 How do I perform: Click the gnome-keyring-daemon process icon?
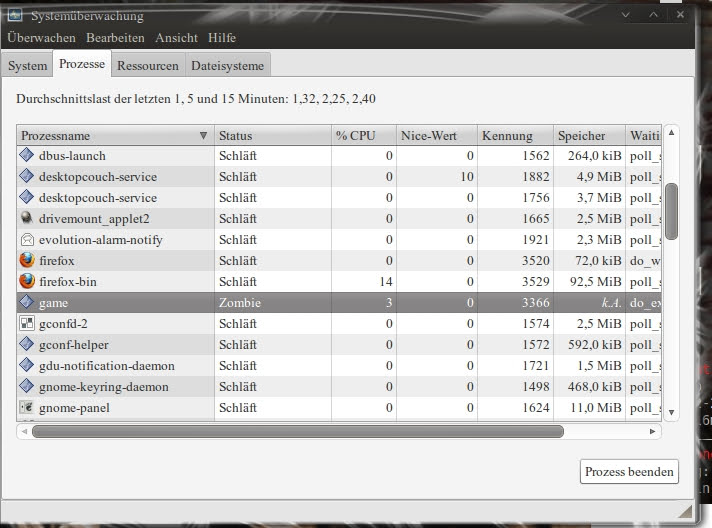[x=27, y=387]
